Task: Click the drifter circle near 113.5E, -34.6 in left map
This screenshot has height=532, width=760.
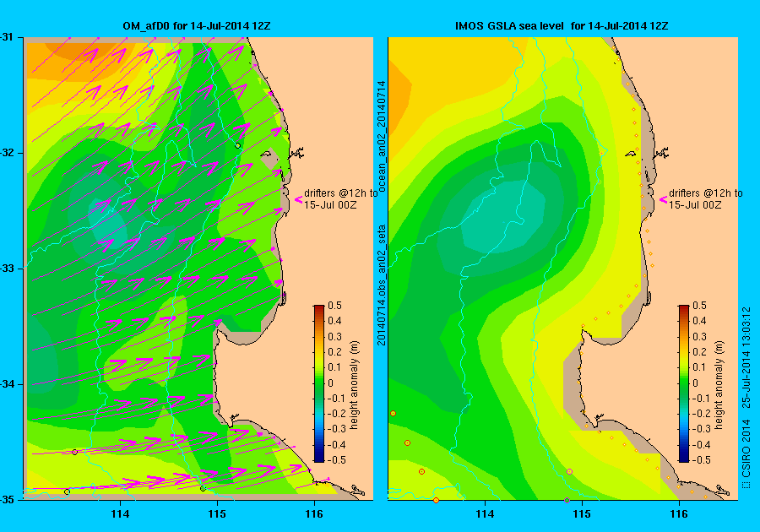Action: tap(74, 452)
